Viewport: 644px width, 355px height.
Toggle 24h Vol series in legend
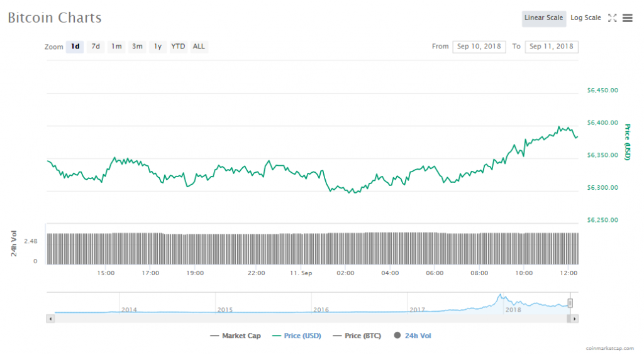pos(413,336)
